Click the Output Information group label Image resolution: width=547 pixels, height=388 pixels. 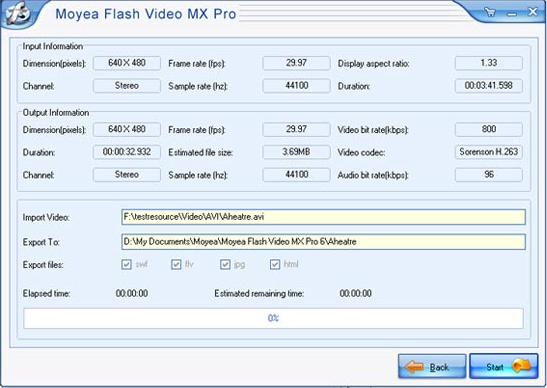click(x=56, y=113)
